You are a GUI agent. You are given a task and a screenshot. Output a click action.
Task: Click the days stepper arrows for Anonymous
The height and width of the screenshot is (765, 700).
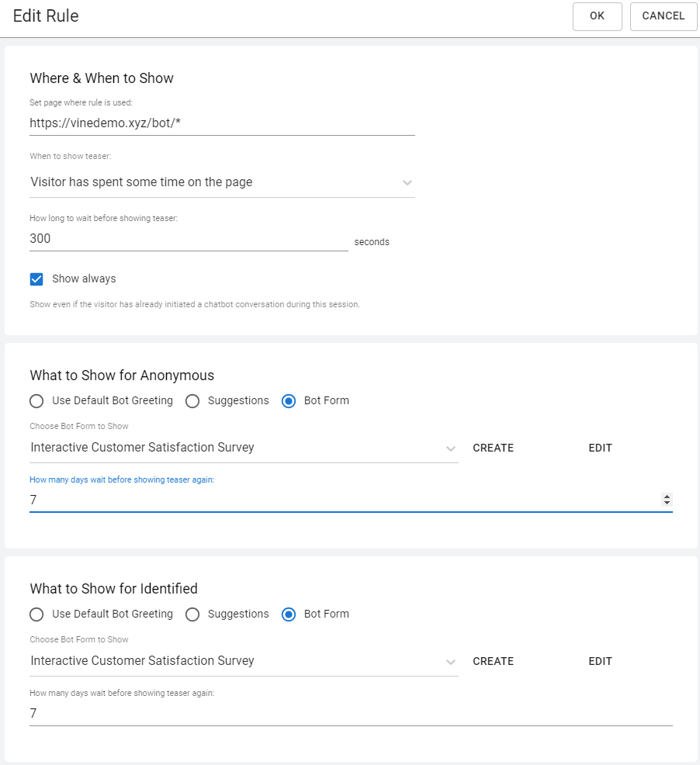pos(667,500)
